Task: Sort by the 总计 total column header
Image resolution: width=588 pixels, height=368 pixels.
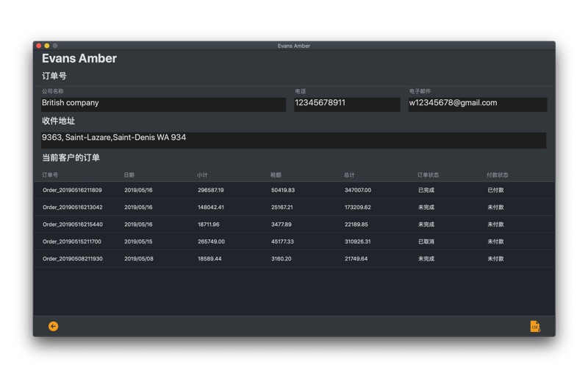Action: (x=350, y=175)
